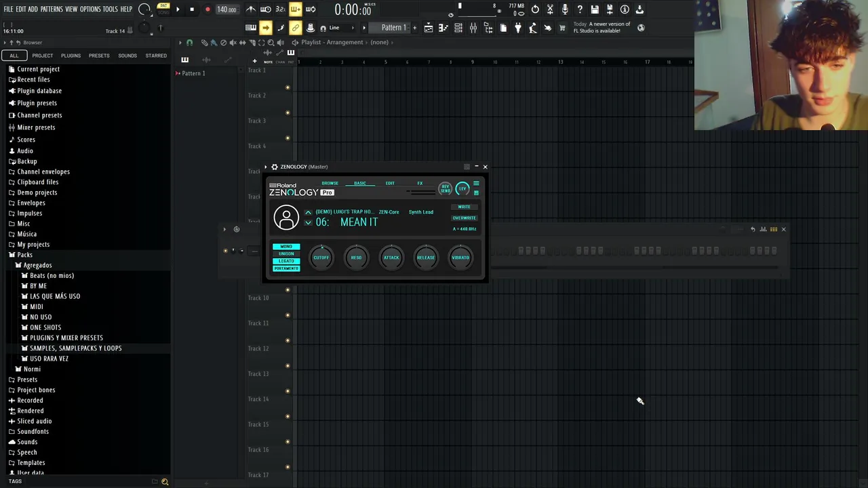Adjust the LEV level knob
868x488 pixels.
pyautogui.click(x=462, y=188)
